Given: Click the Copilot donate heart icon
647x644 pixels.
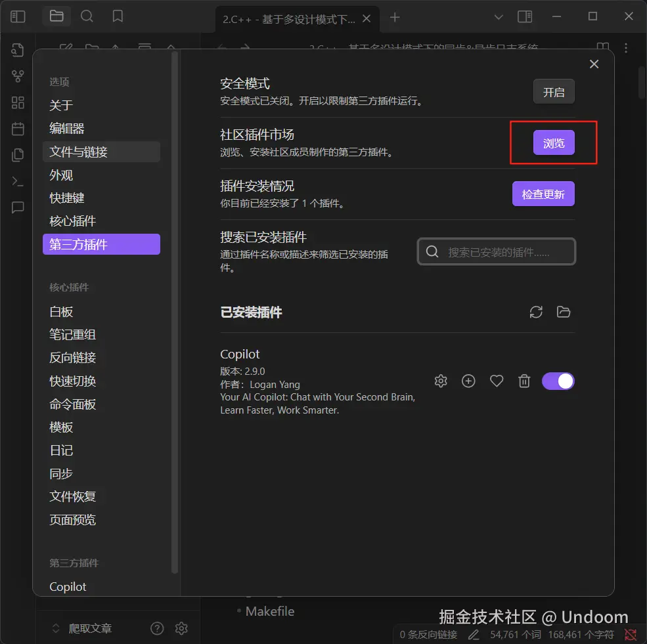Looking at the screenshot, I should [497, 381].
